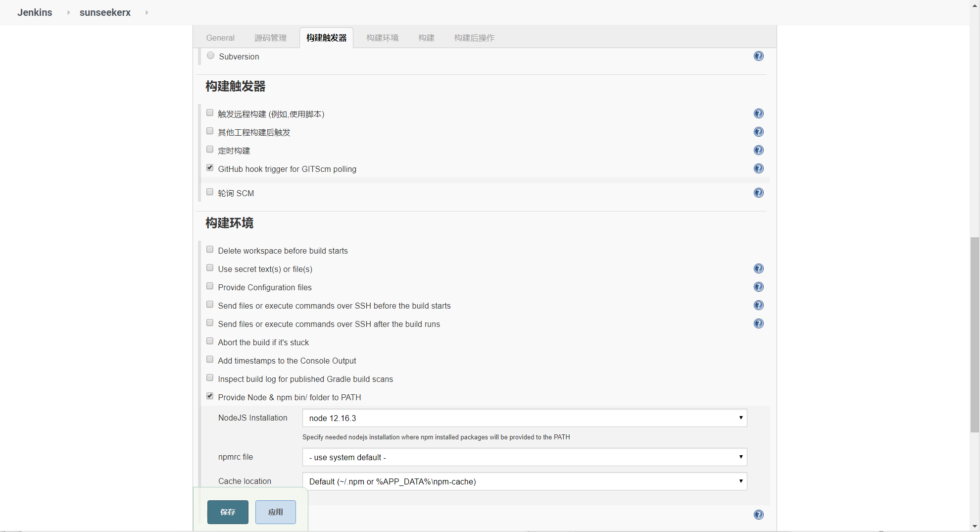Click the vertical page scrollbar thumb
Image resolution: width=980 pixels, height=532 pixels.
975,334
